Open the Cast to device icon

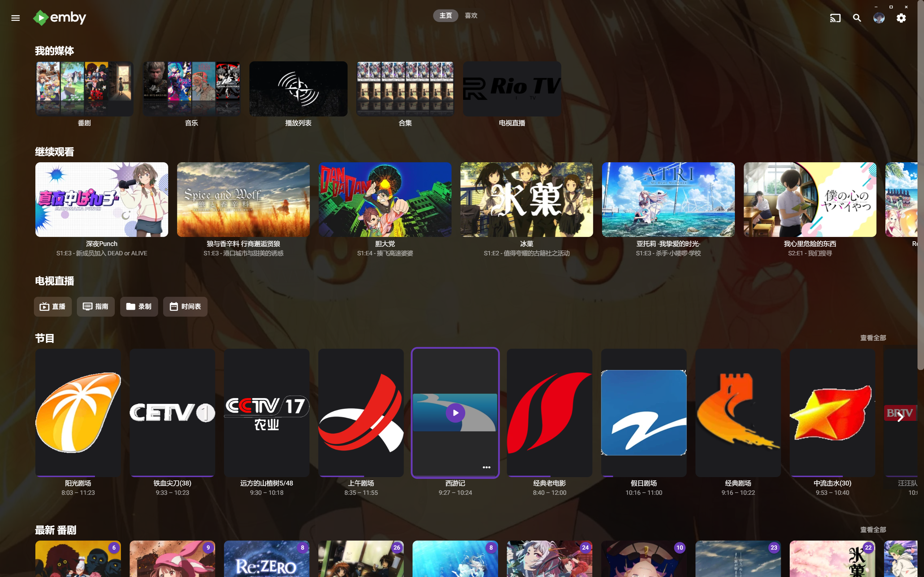(x=835, y=18)
